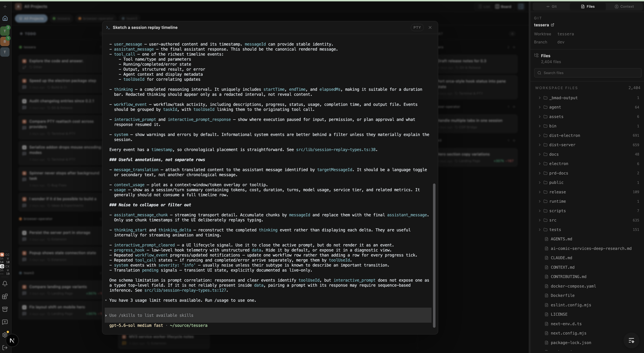Click the LICENSE file icon
Screen dimensions: 644x353
coord(546,314)
